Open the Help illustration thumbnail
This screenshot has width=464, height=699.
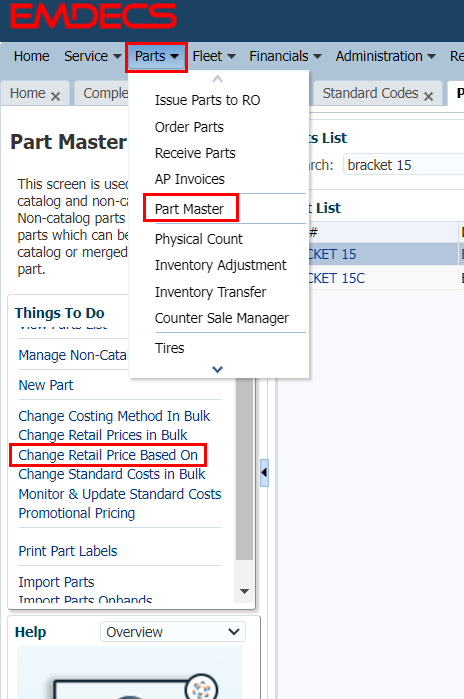click(x=129, y=672)
